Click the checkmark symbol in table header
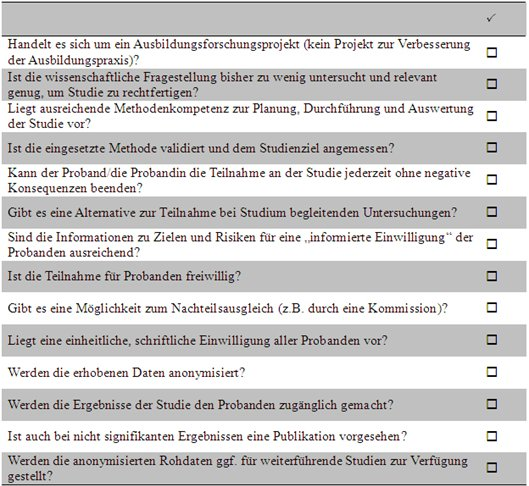The height and width of the screenshot is (486, 529). pos(491,18)
